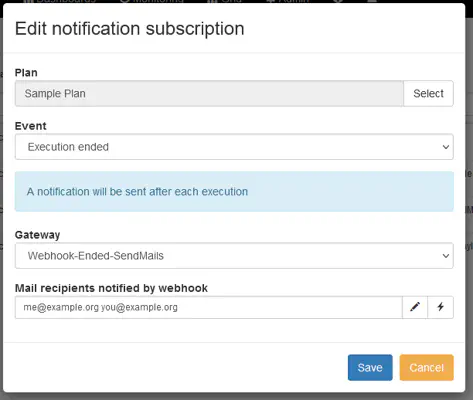Open the Gateway Webhook-Ended-SendMails dropdown
The height and width of the screenshot is (400, 473).
pos(234,256)
